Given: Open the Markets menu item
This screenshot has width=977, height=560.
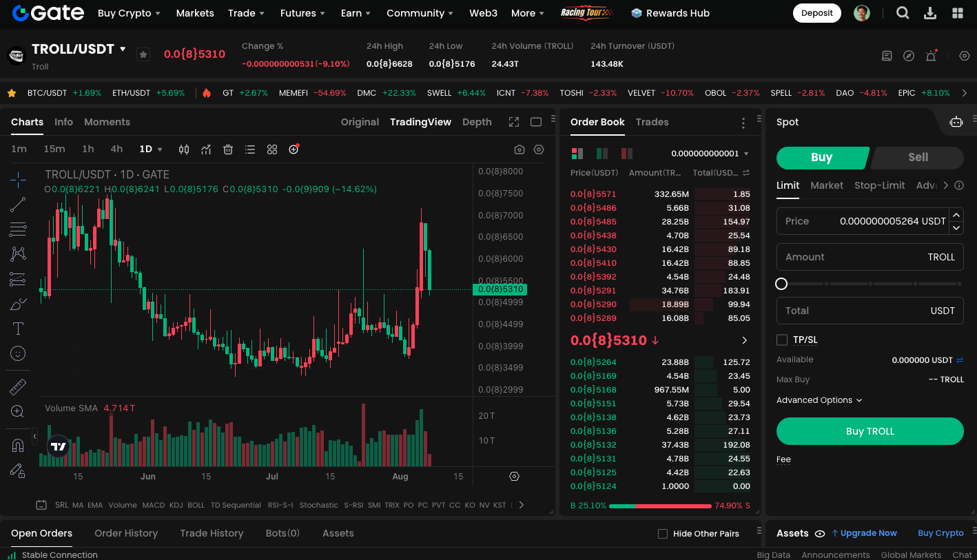Looking at the screenshot, I should 195,13.
